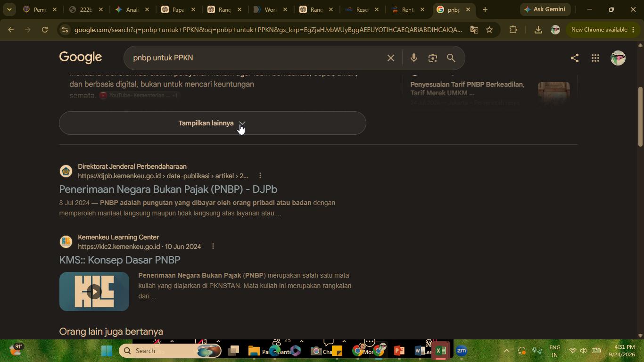Image resolution: width=644 pixels, height=362 pixels.
Task: Open Chrome downloads icon
Action: coord(538,30)
